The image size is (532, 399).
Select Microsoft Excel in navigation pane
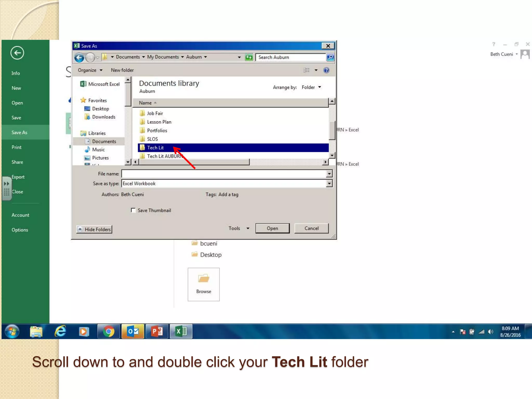[x=100, y=84]
